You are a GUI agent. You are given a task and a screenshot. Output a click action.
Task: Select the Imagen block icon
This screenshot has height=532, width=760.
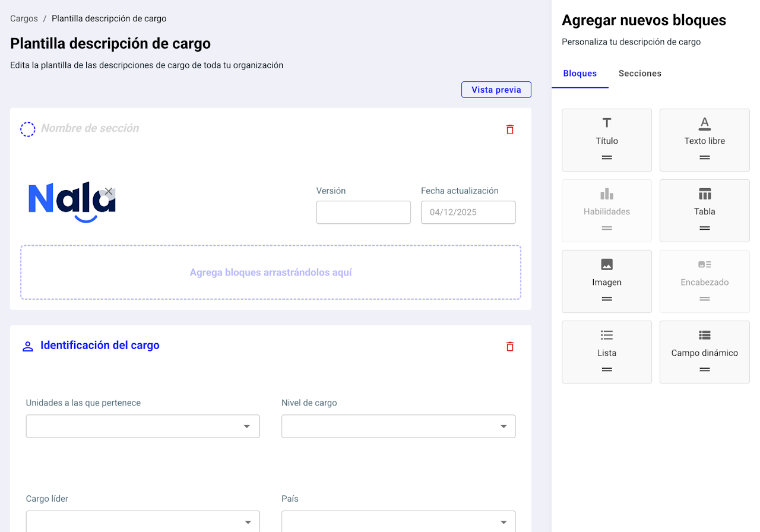[x=607, y=265]
